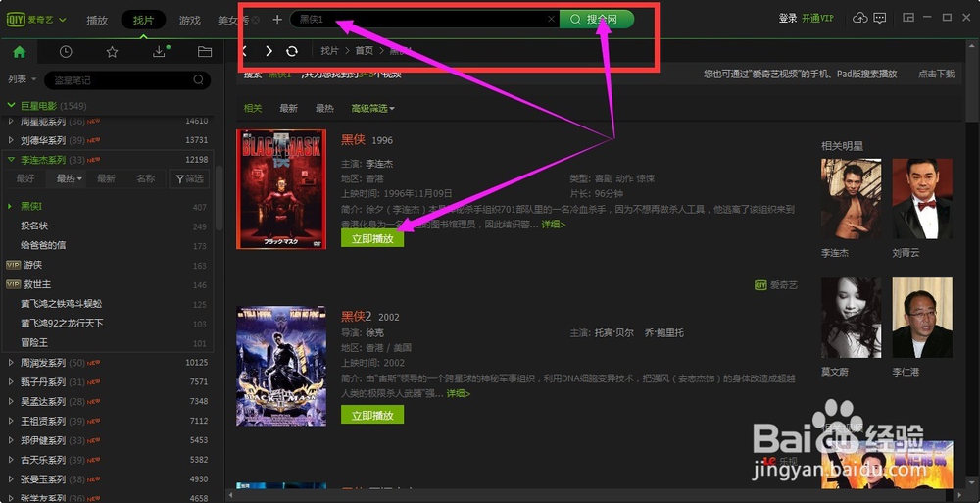Viewport: 980px width, 503px height.
Task: Click director 徐克 link
Action: click(375, 332)
